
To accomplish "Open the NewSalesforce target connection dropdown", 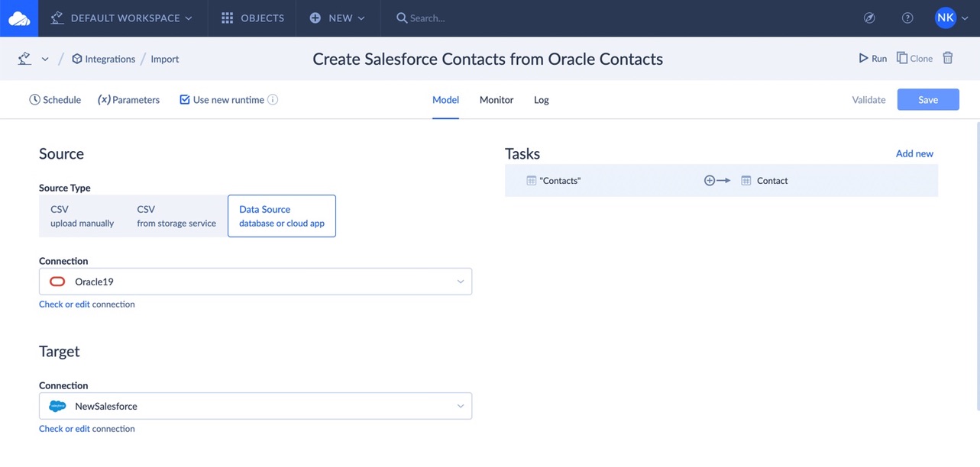I will 255,406.
